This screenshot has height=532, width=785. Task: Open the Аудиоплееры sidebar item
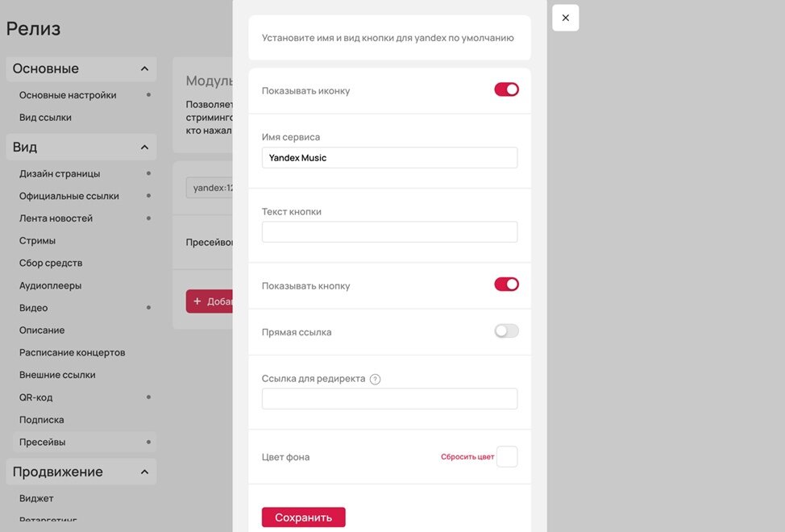coord(50,285)
